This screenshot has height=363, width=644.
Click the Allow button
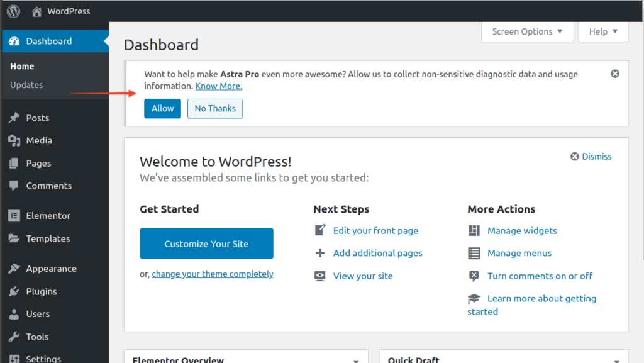[x=162, y=108]
